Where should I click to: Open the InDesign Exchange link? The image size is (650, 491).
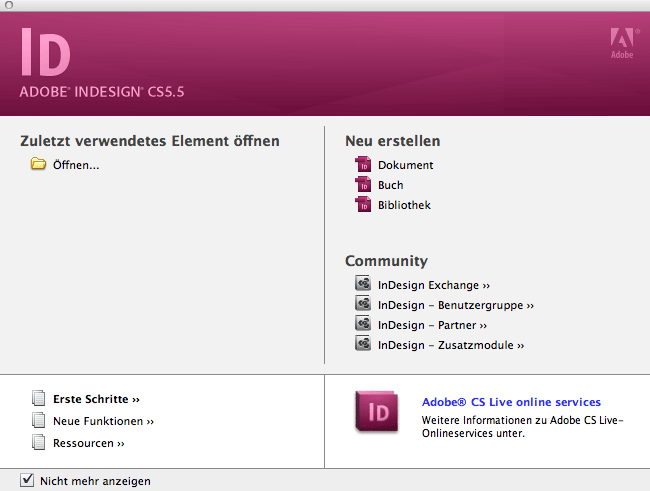click(x=434, y=285)
